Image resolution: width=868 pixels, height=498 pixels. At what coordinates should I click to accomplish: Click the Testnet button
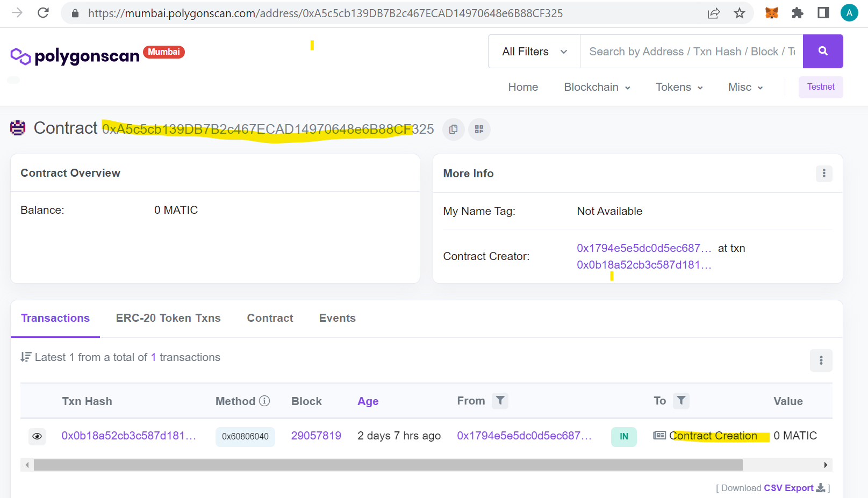point(821,87)
